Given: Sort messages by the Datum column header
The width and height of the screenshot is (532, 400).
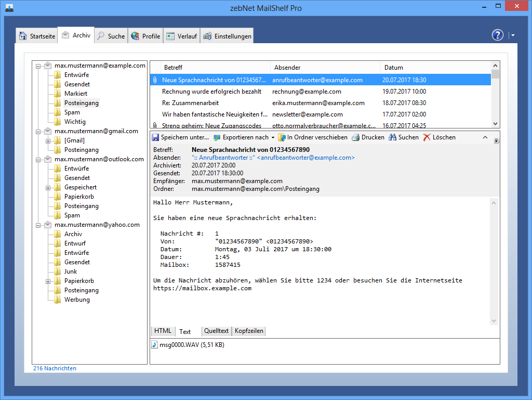Looking at the screenshot, I should 435,68.
